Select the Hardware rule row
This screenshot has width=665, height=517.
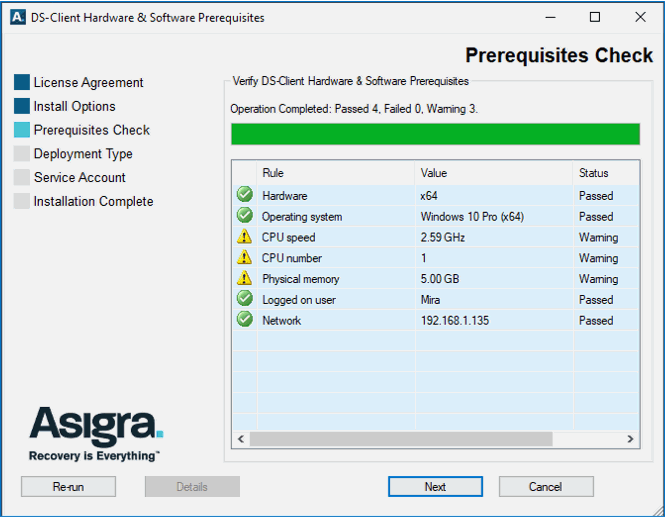point(435,196)
